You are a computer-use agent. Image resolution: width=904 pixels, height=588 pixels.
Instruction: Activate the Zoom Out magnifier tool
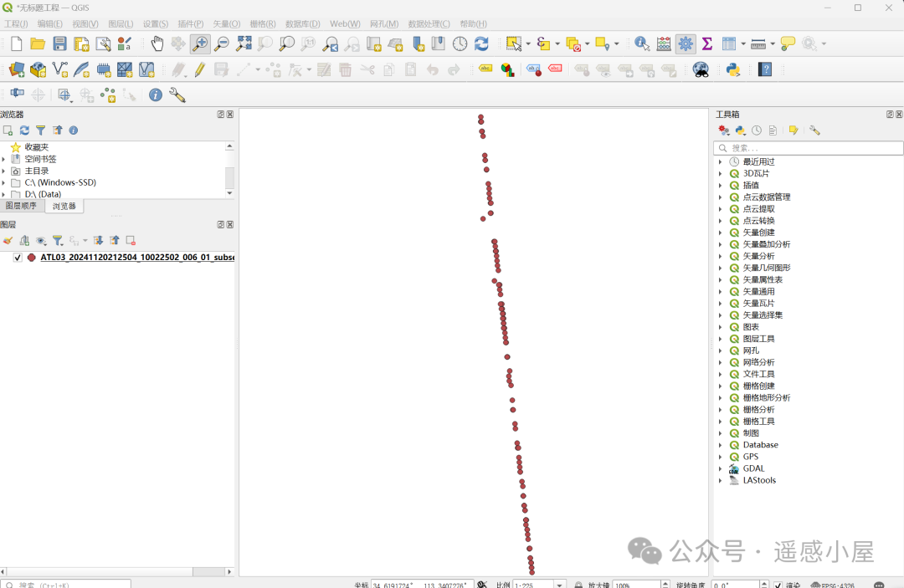click(x=222, y=43)
